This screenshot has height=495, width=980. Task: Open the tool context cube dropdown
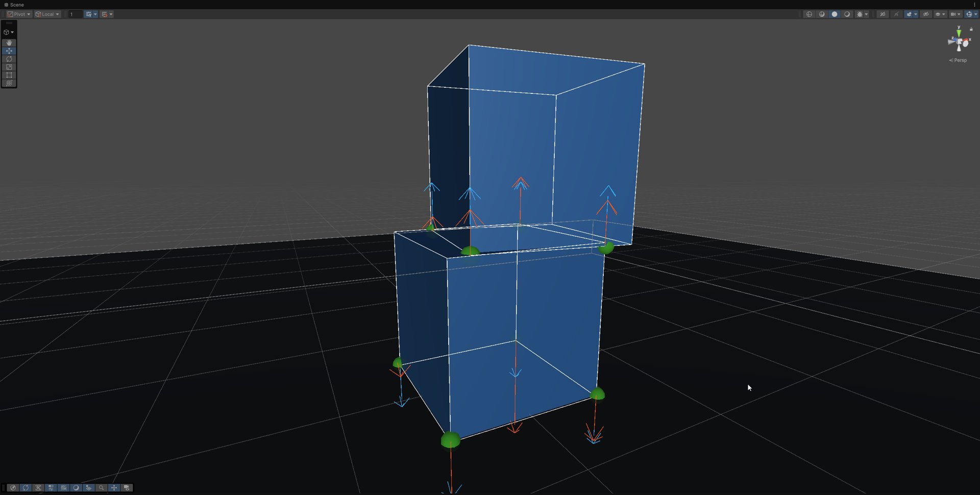(9, 32)
